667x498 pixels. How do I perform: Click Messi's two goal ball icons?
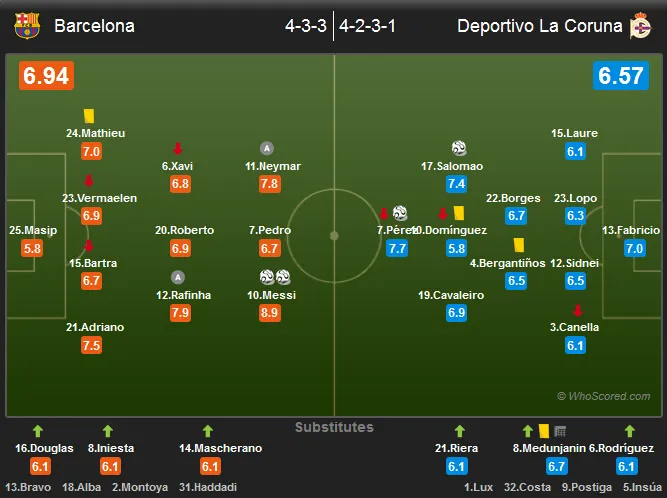click(x=275, y=277)
